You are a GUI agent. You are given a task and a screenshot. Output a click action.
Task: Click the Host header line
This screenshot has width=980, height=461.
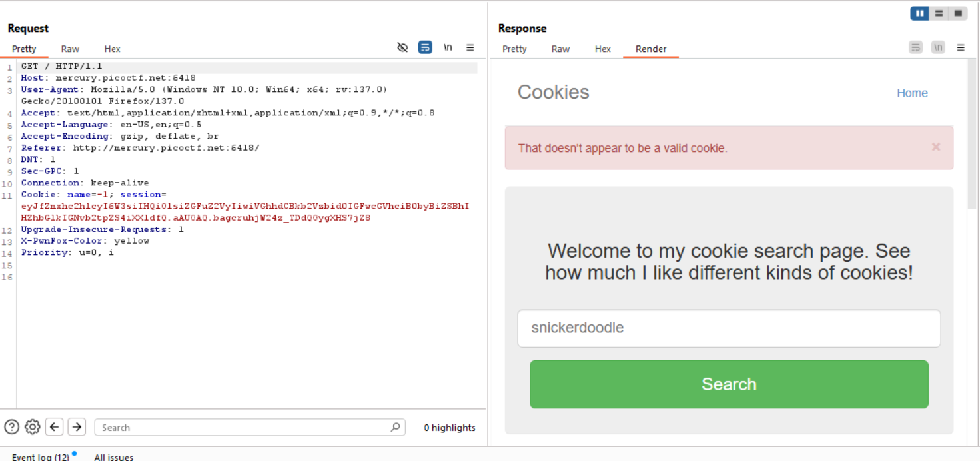(x=108, y=78)
